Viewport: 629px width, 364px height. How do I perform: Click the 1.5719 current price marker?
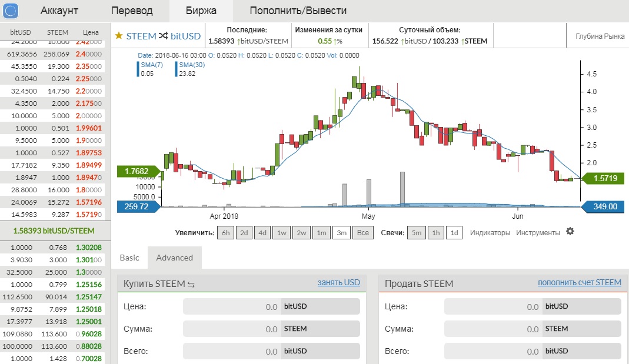coord(604,178)
